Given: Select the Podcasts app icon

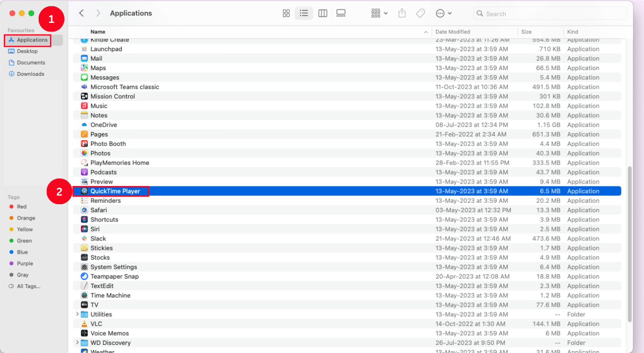Looking at the screenshot, I should click(84, 172).
